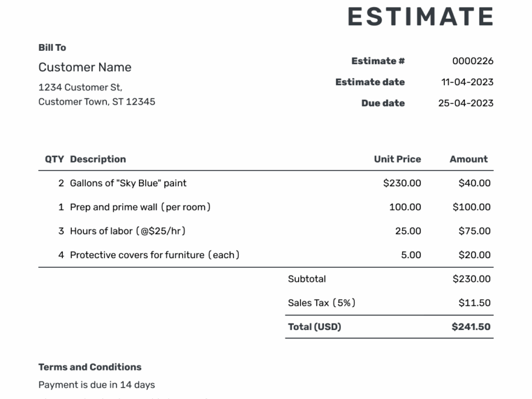Click the Description column header
Viewport: 532px width, 399px height.
(x=98, y=159)
